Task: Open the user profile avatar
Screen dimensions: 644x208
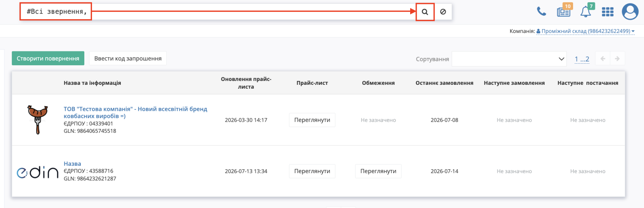Action: pos(630,12)
